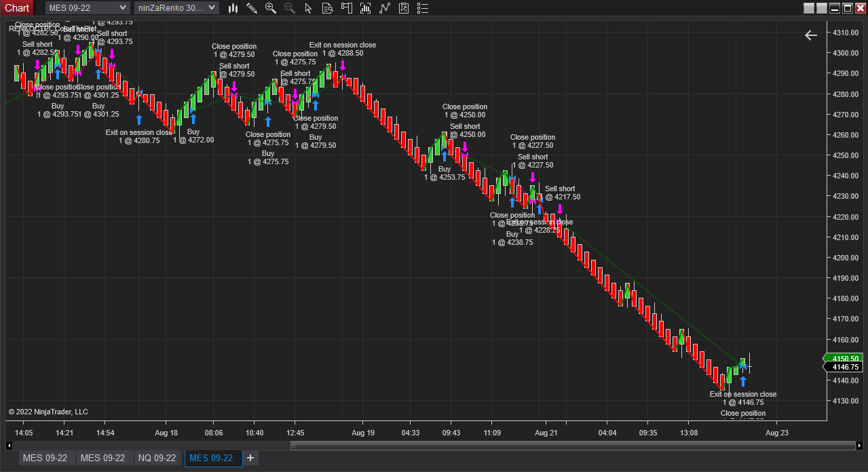Image resolution: width=868 pixels, height=472 pixels.
Task: Click 'Exit on session close 1 @ 4280.75'
Action: click(x=139, y=136)
